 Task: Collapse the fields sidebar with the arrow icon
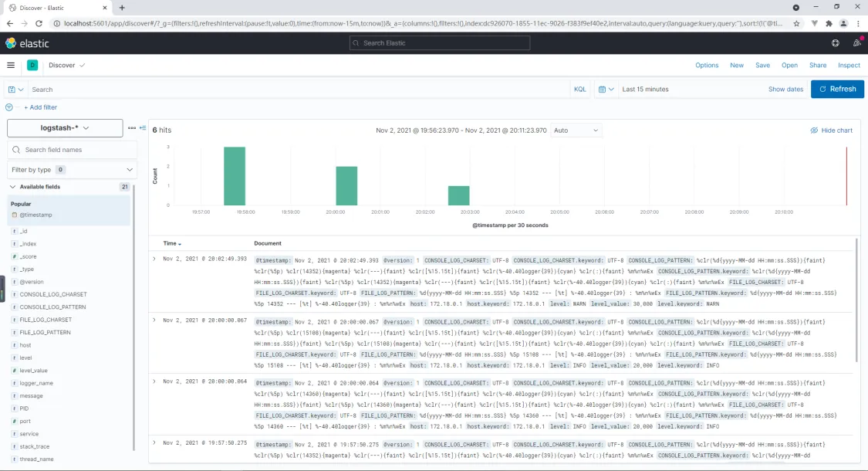click(x=142, y=128)
